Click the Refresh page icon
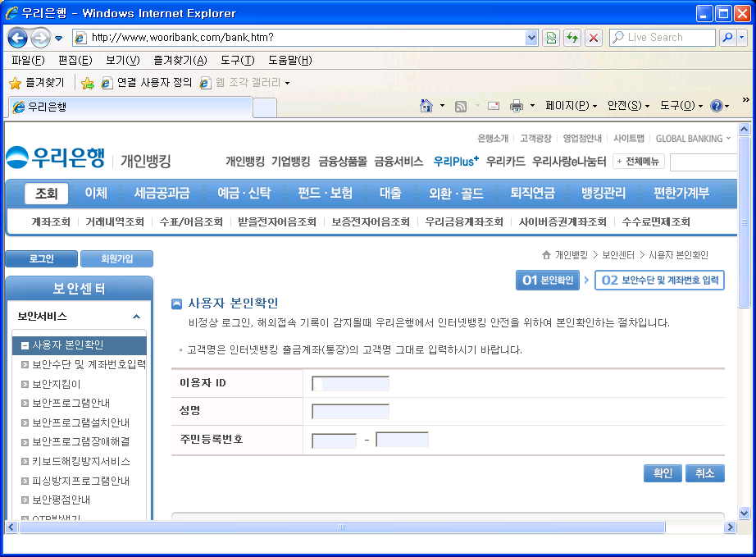 click(x=572, y=38)
